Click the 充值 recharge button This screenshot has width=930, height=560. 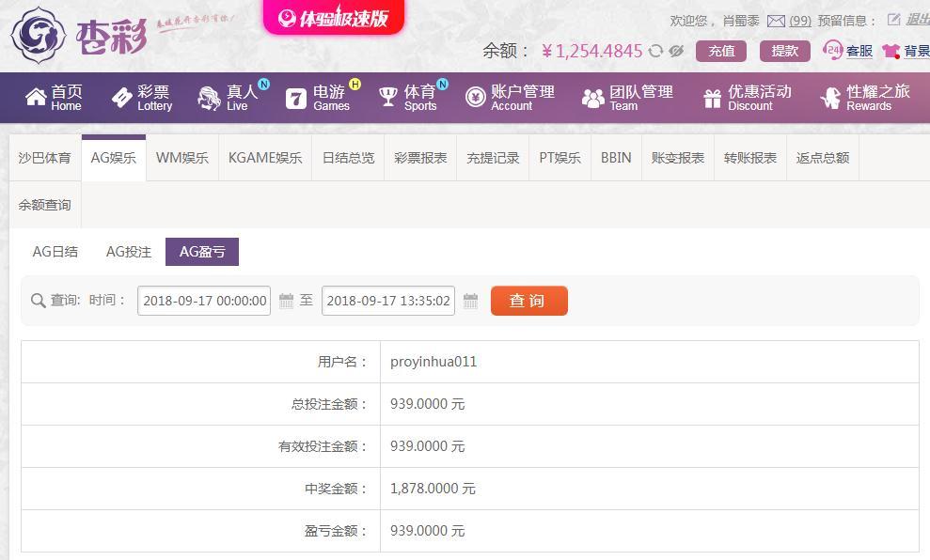721,51
